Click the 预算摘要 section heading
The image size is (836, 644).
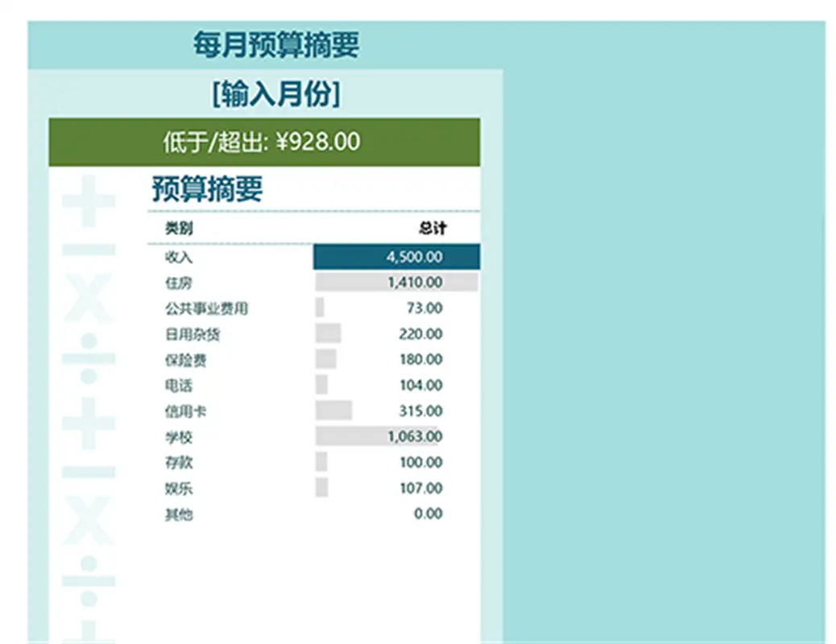point(207,190)
